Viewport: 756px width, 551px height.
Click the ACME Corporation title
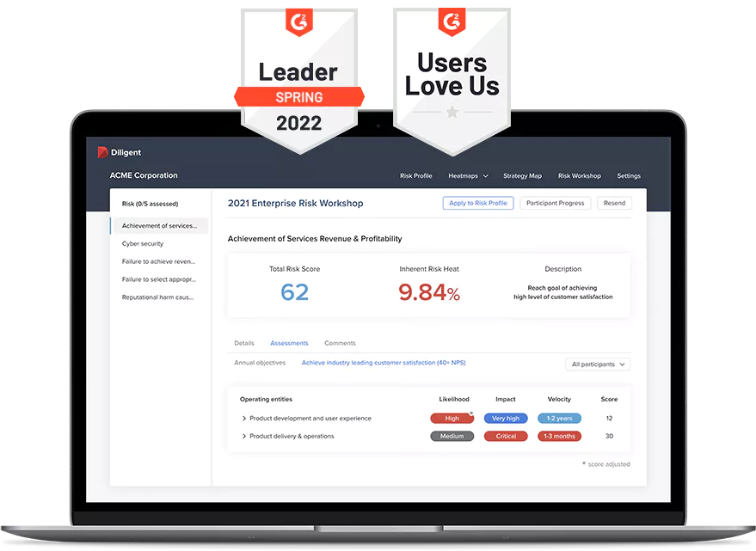(x=144, y=175)
